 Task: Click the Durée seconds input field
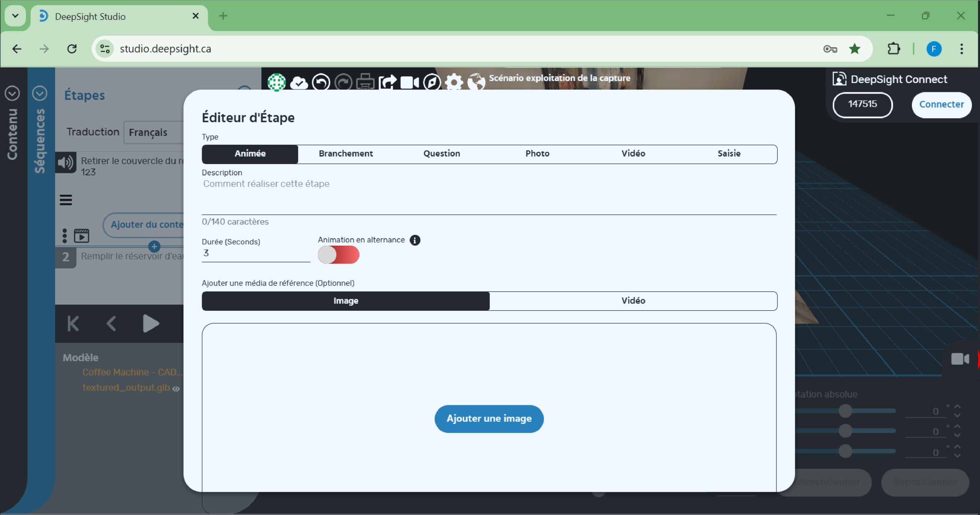click(255, 253)
